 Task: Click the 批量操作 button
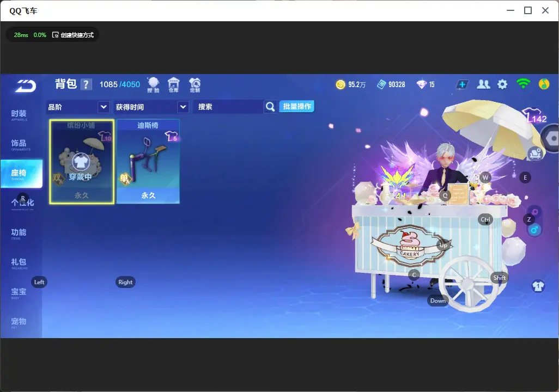tap(296, 107)
